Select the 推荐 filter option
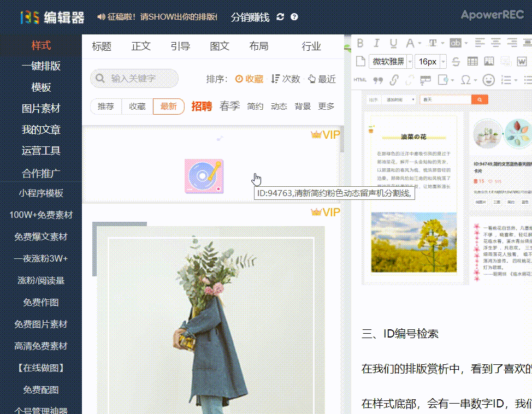532x414 pixels. click(106, 107)
